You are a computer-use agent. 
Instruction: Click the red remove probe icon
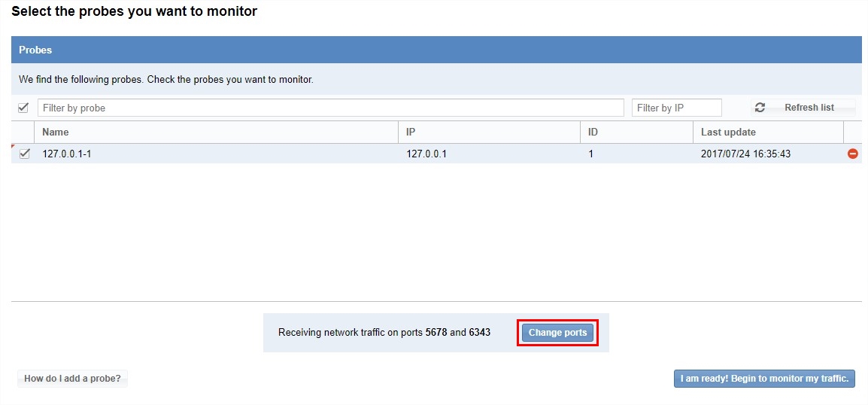[x=852, y=154]
